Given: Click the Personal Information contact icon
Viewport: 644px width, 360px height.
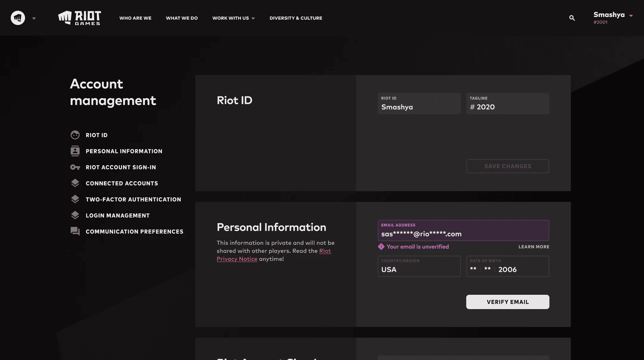Looking at the screenshot, I should (75, 151).
